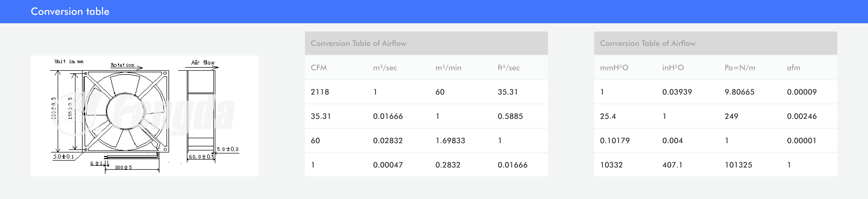This screenshot has width=868, height=199.
Task: Click the "Conversion table" page heading
Action: click(70, 11)
